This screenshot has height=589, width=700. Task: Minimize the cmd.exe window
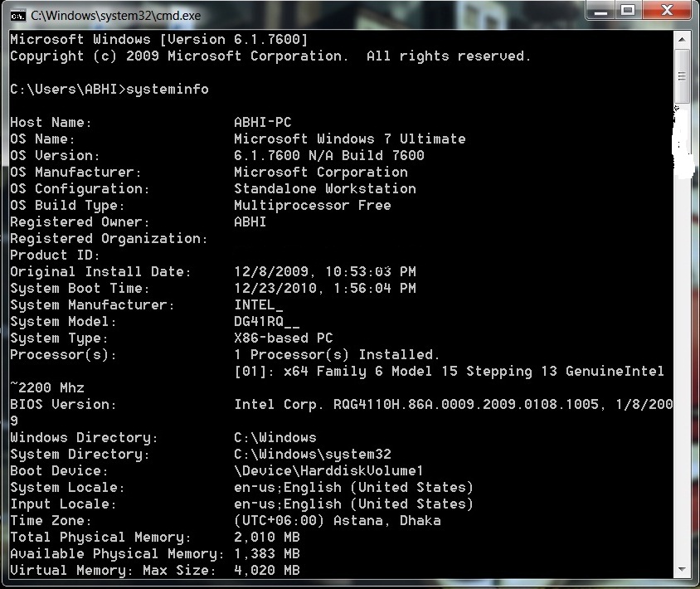pos(601,10)
